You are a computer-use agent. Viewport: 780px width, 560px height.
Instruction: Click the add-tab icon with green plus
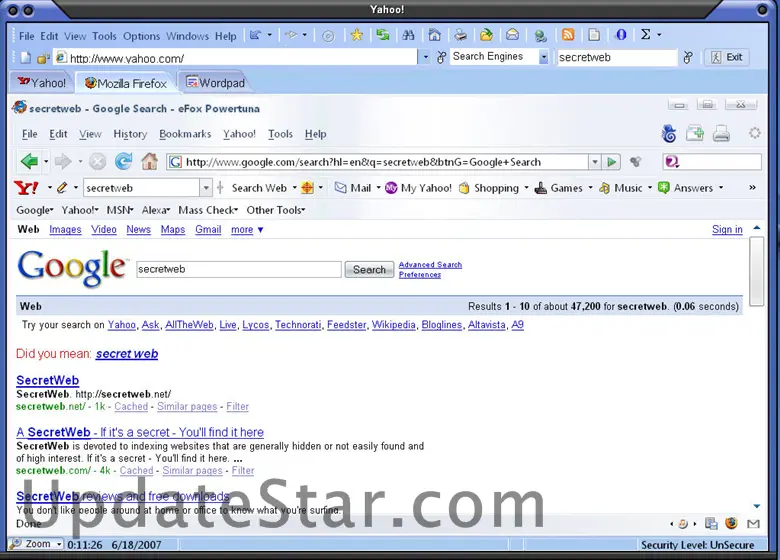(x=694, y=134)
